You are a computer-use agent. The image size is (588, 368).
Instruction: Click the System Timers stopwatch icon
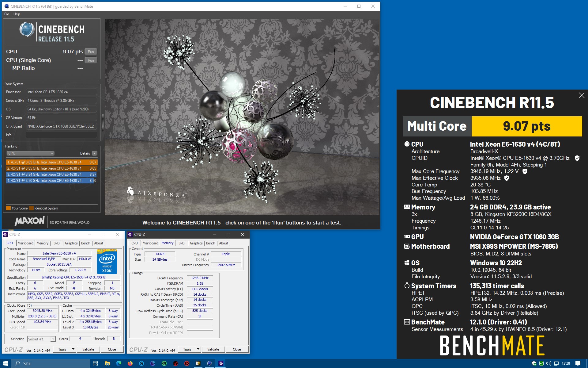pos(407,286)
